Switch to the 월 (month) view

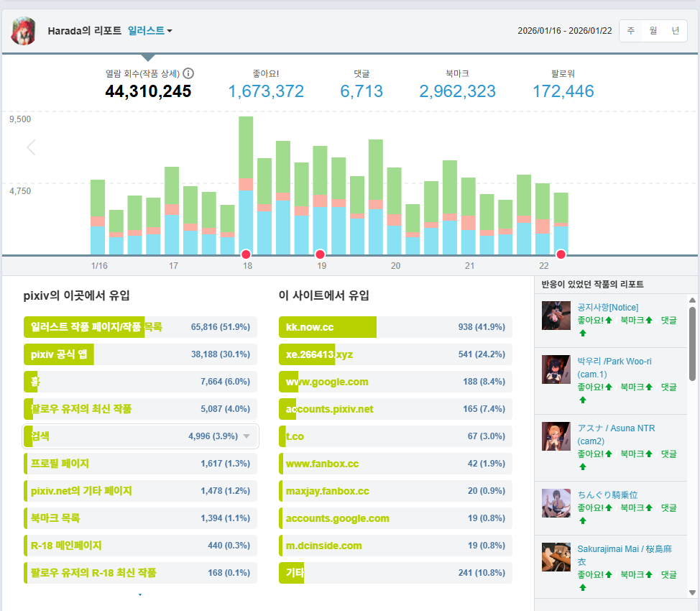[653, 31]
